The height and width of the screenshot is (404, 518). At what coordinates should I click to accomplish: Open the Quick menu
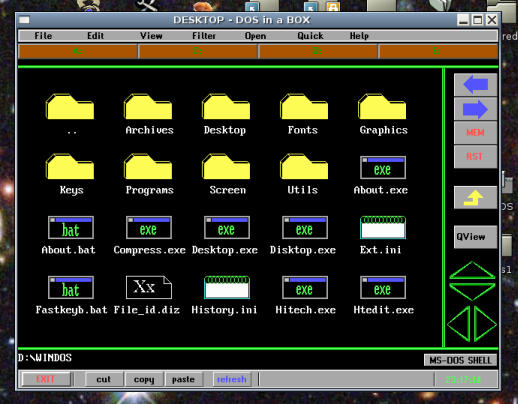[x=310, y=36]
